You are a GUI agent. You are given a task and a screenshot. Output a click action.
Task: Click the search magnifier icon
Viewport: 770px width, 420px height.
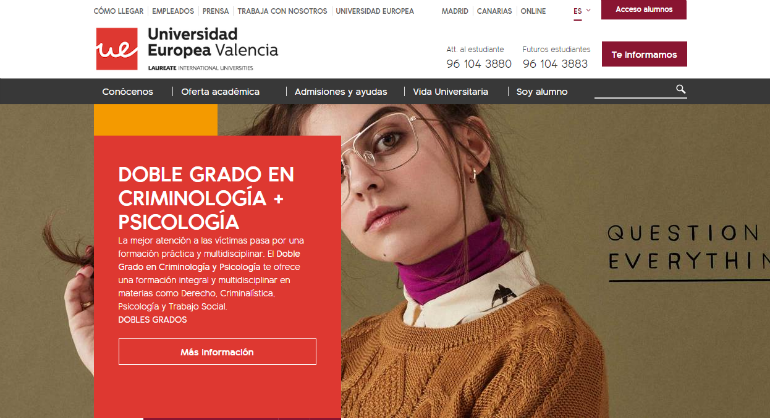pos(680,89)
